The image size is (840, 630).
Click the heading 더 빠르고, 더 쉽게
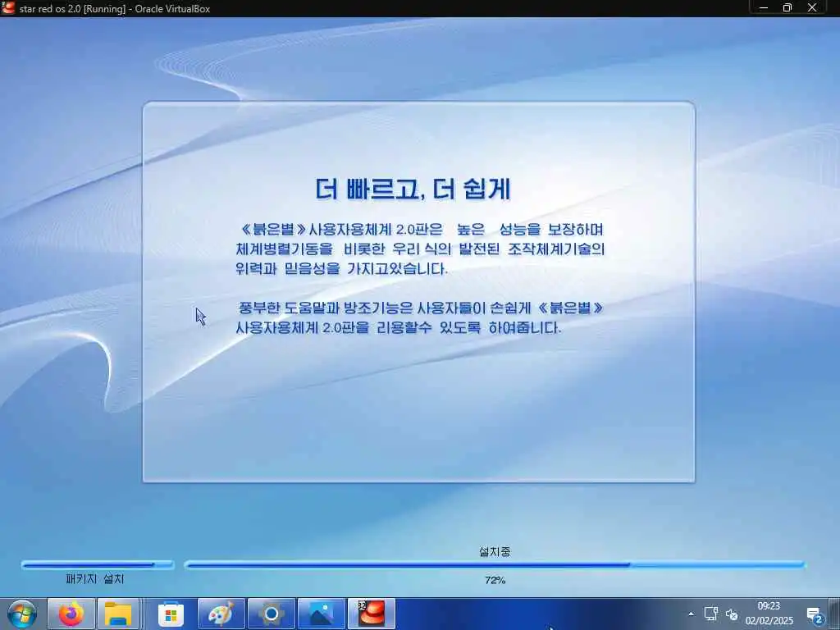(x=413, y=189)
